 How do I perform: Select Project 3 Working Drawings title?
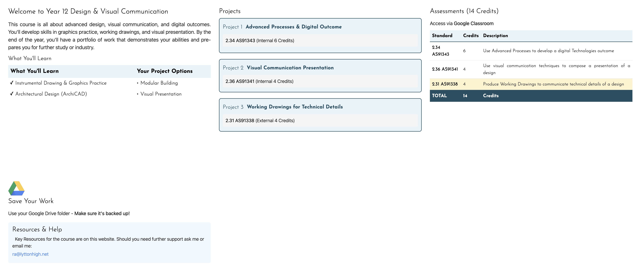click(283, 107)
